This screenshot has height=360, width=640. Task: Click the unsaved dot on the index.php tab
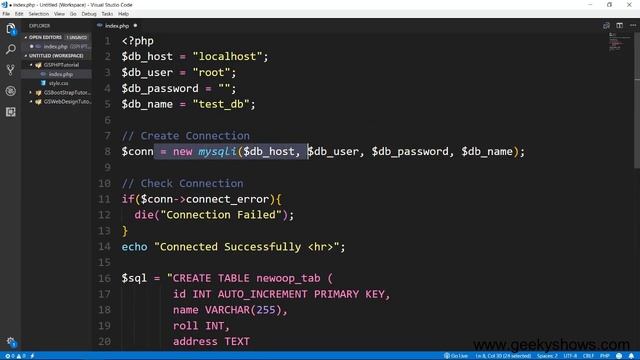(x=135, y=26)
